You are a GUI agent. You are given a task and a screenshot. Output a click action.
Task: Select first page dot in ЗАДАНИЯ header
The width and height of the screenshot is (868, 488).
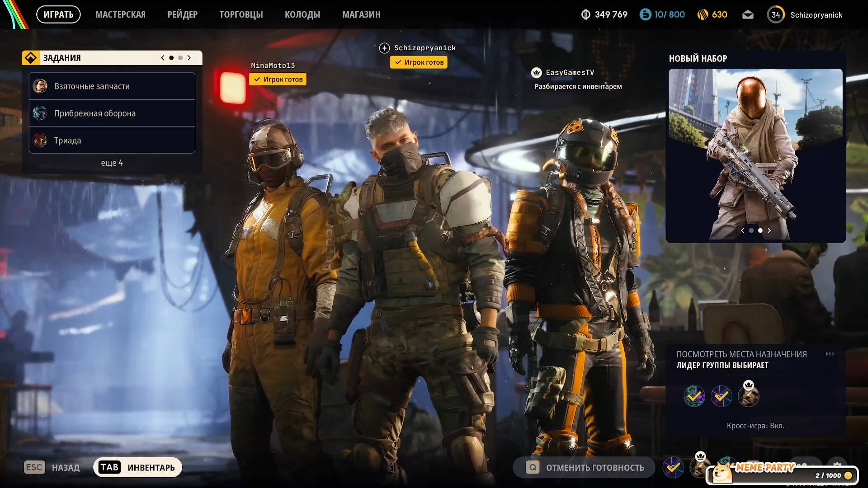(x=171, y=58)
